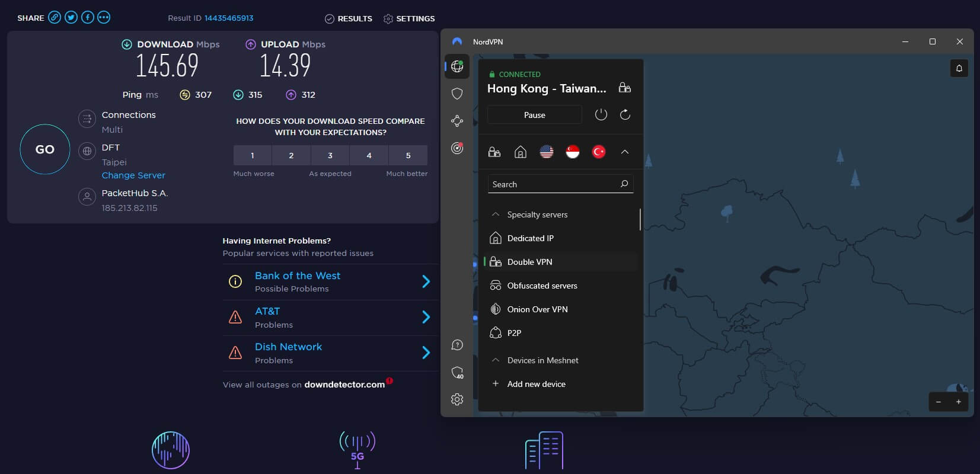Share result on Facebook icon
This screenshot has width=980, height=474.
87,18
